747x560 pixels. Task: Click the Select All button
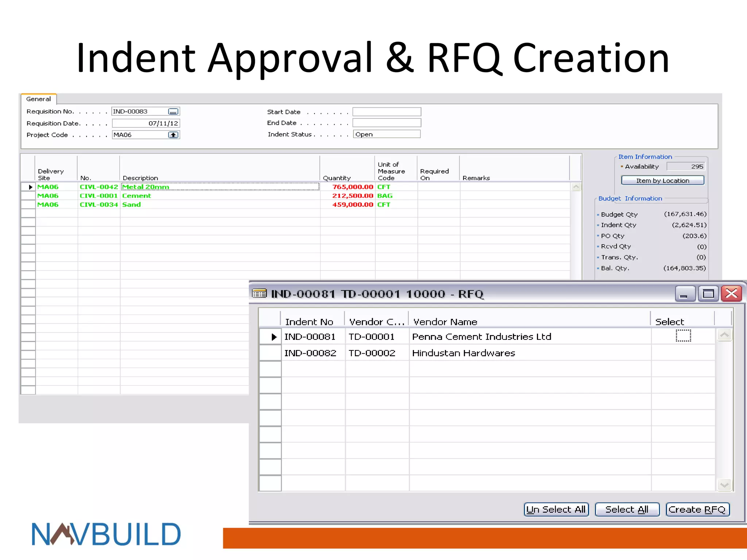pos(627,509)
